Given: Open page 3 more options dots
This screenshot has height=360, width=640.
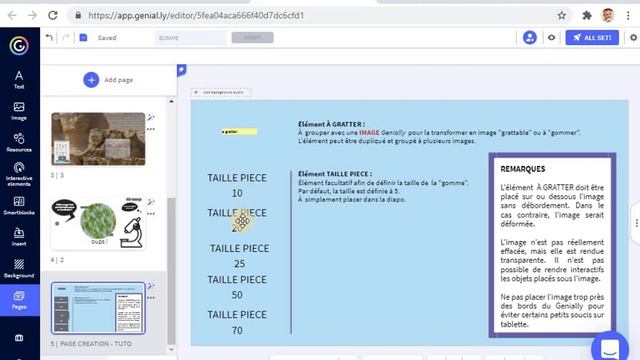Looking at the screenshot, I should (x=151, y=129).
